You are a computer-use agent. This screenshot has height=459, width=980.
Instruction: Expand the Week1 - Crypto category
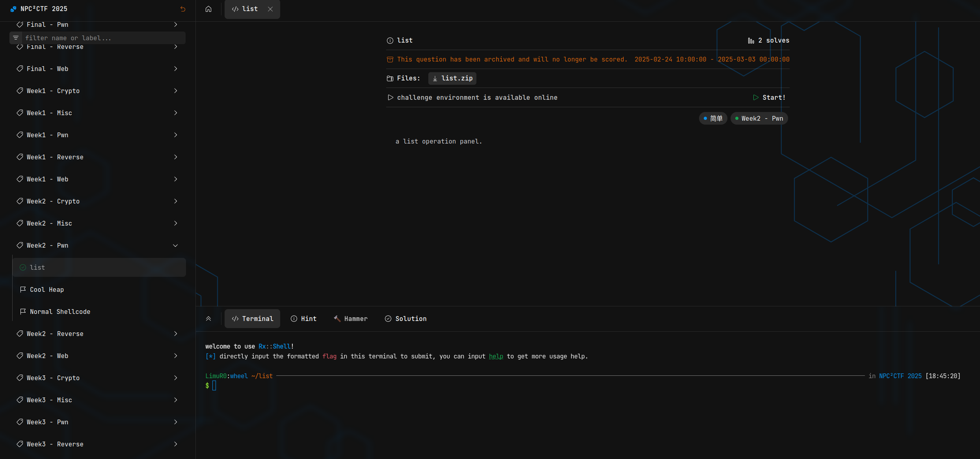[175, 91]
